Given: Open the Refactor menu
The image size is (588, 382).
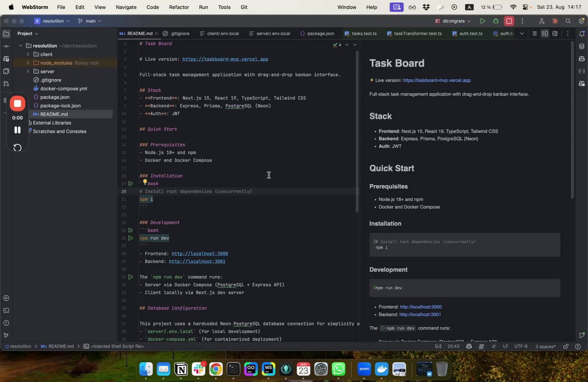Looking at the screenshot, I should (179, 7).
